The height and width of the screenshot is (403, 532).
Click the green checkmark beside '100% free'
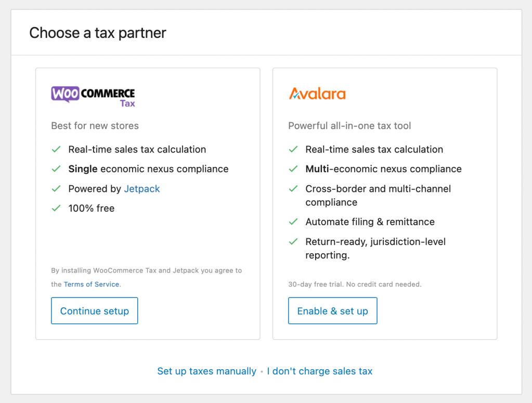pyautogui.click(x=56, y=208)
